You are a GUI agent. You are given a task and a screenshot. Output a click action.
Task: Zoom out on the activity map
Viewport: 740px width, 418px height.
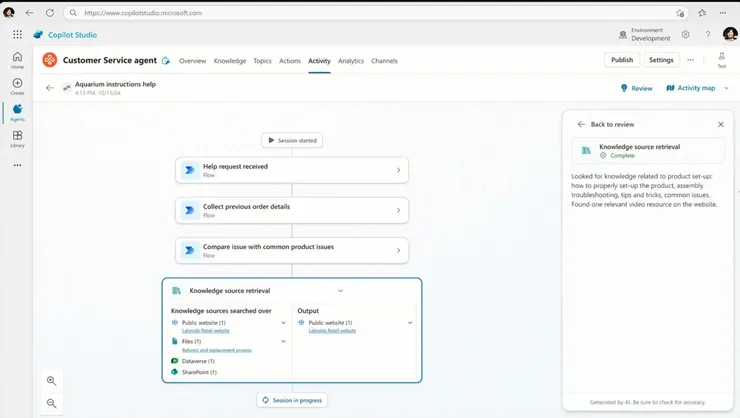(51, 403)
